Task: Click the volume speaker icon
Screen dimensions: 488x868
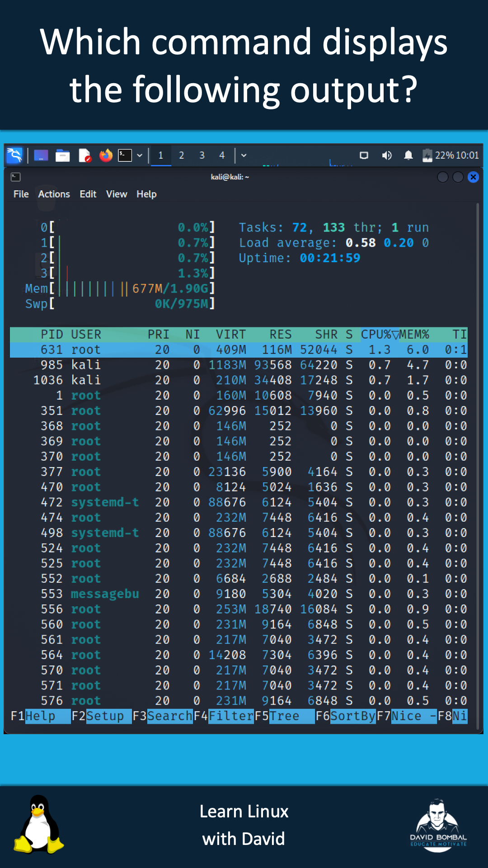Action: tap(386, 156)
